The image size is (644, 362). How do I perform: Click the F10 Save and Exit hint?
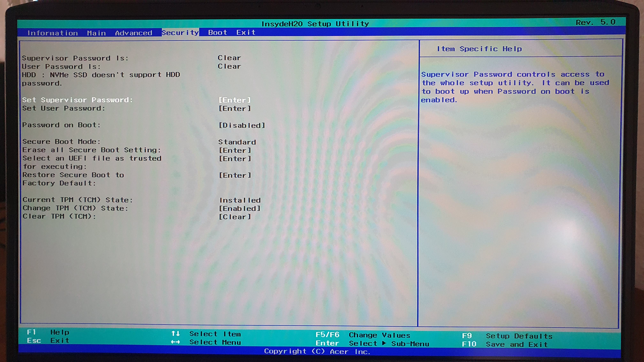pyautogui.click(x=505, y=344)
